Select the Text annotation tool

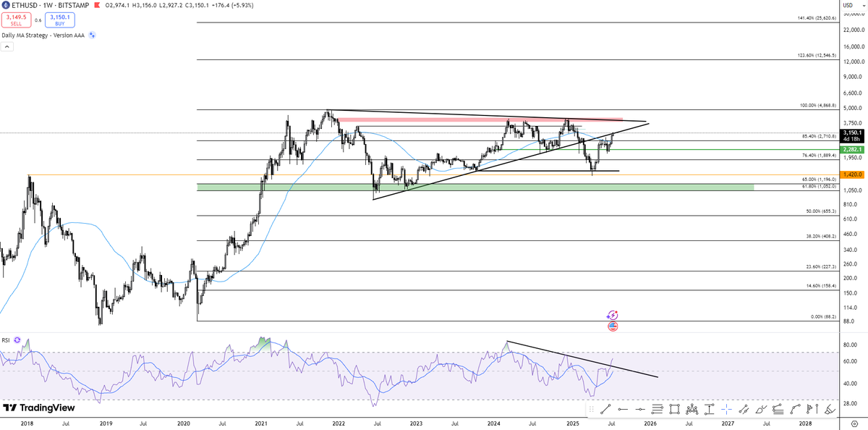click(809, 411)
